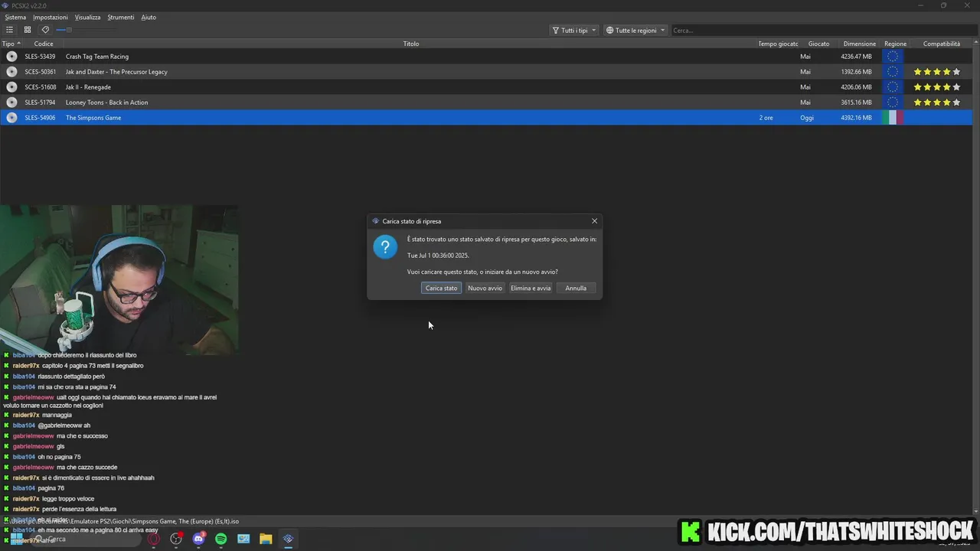Select The Simpsons Game title
This screenshot has width=980, height=551.
click(x=93, y=118)
